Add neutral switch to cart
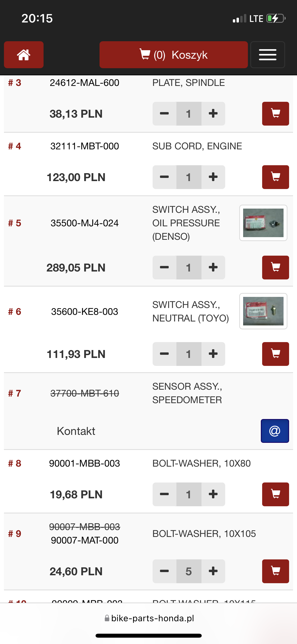 coord(275,354)
